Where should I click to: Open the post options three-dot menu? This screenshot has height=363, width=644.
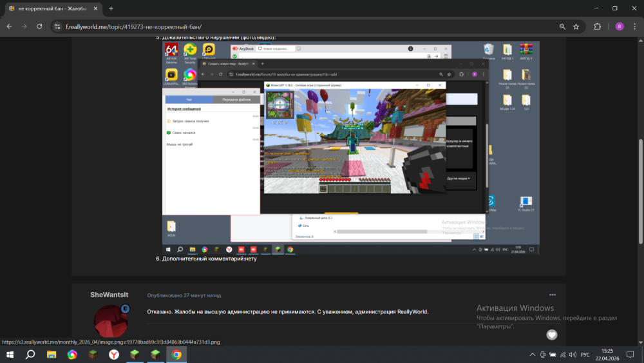(553, 295)
